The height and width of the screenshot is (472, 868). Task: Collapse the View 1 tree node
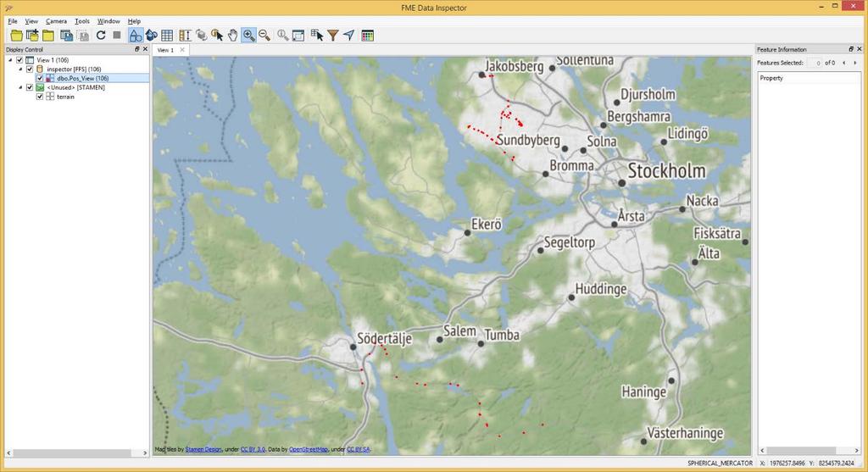point(10,60)
